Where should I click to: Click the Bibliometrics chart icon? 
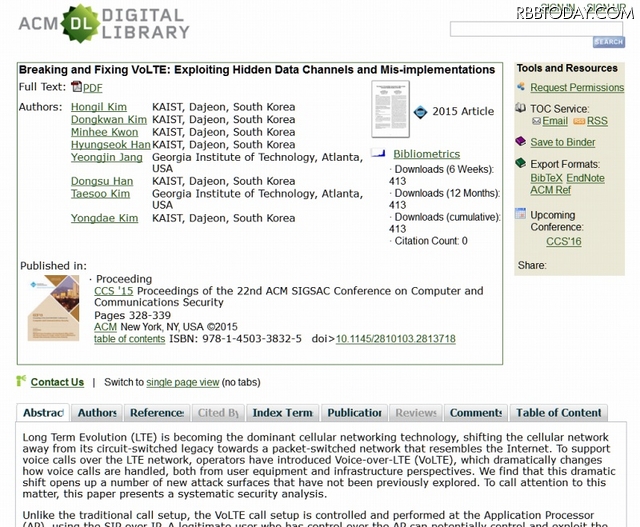click(x=378, y=153)
